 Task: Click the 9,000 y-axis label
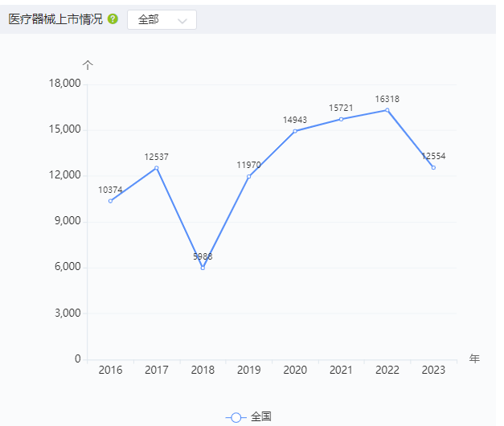[68, 221]
